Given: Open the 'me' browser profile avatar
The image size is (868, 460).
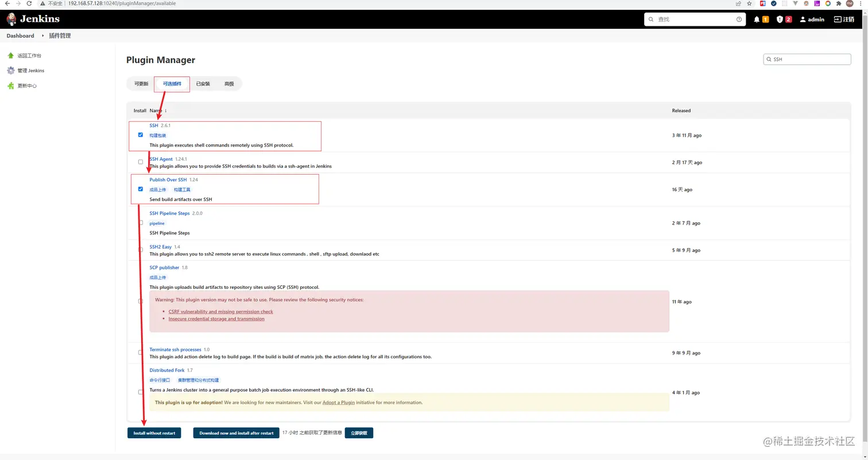Looking at the screenshot, I should [850, 3].
